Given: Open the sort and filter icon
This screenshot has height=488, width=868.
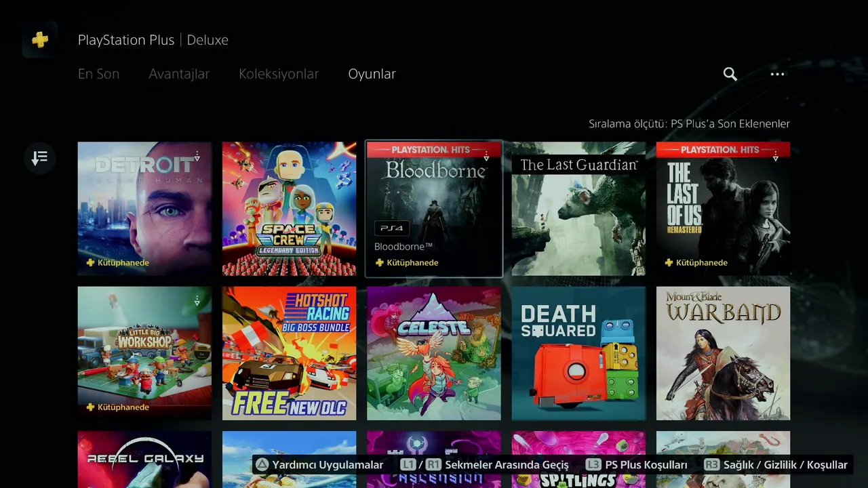Looking at the screenshot, I should [x=39, y=158].
